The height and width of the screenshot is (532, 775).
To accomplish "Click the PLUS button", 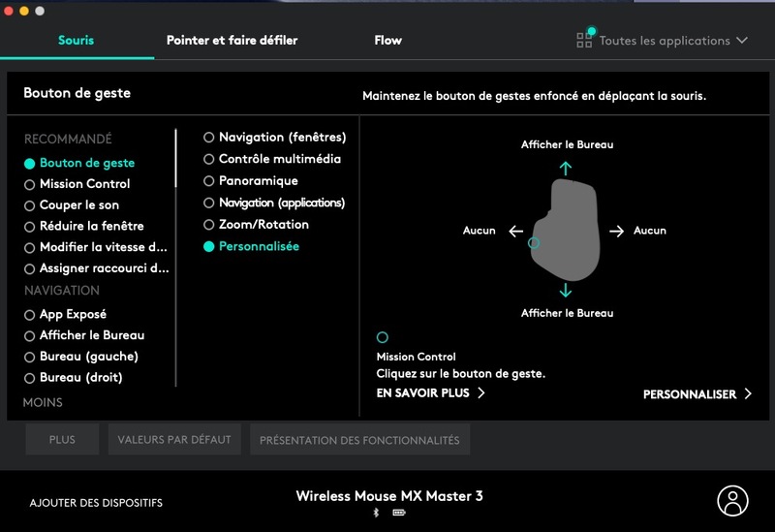I will pyautogui.click(x=62, y=440).
